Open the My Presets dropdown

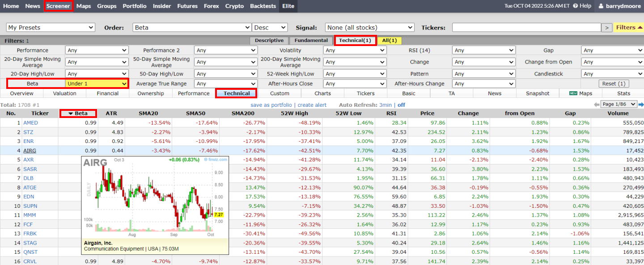click(50, 27)
